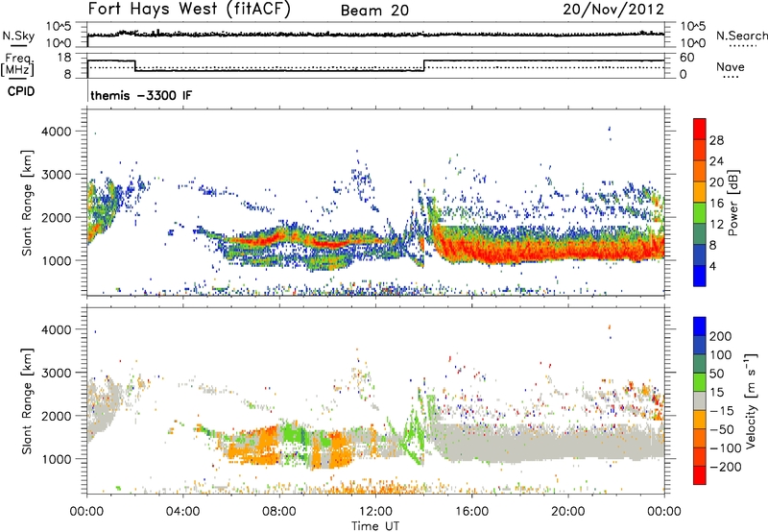Select the 'Beam 20' label
Viewport: 768px width, 532px height.
tap(374, 11)
